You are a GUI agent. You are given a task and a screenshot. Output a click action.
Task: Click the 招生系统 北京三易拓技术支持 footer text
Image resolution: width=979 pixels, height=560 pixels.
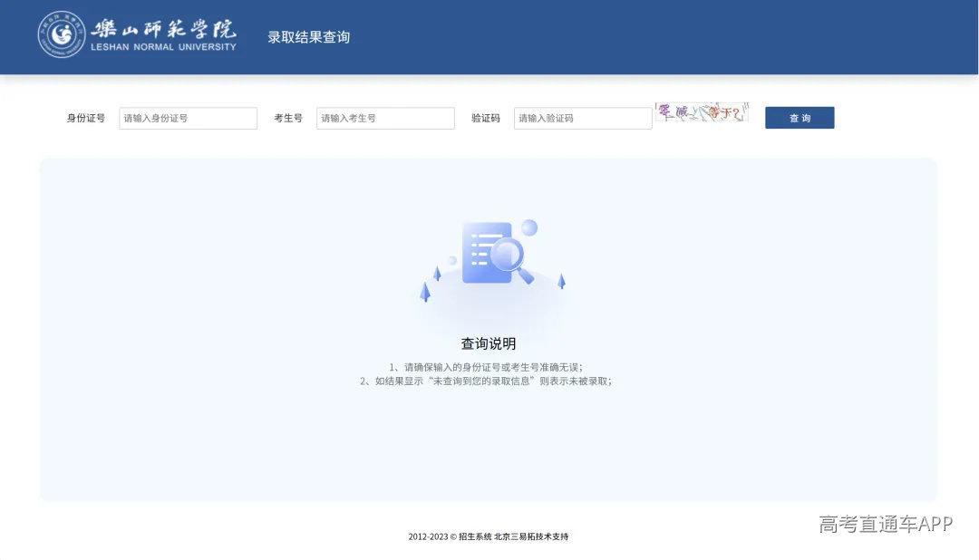coord(513,536)
